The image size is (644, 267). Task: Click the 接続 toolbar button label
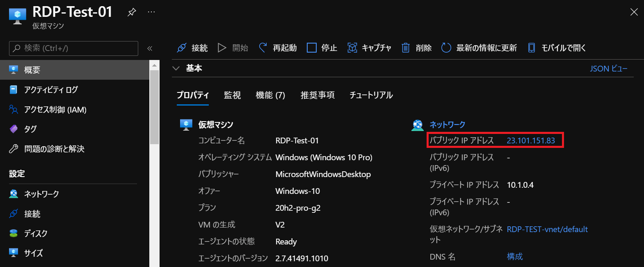pos(200,48)
